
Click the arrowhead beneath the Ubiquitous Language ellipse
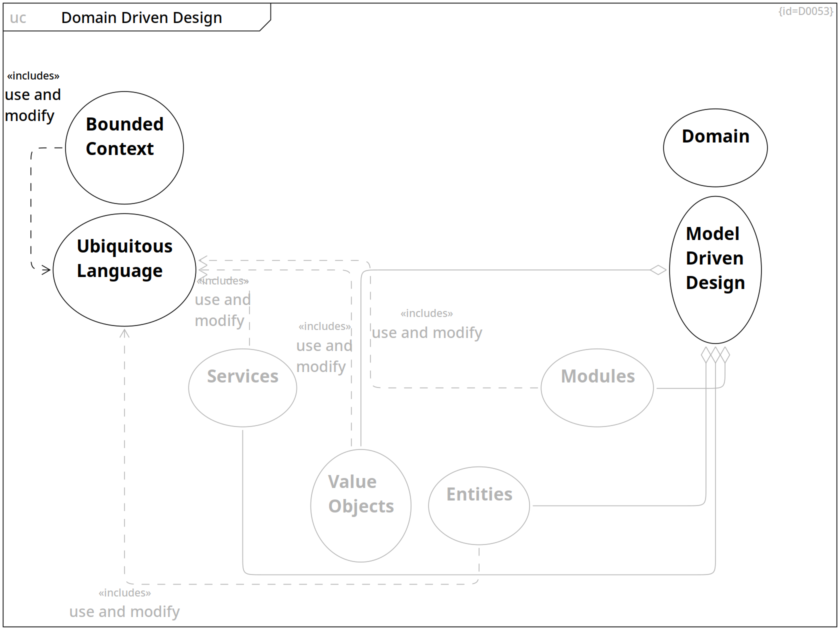[124, 333]
